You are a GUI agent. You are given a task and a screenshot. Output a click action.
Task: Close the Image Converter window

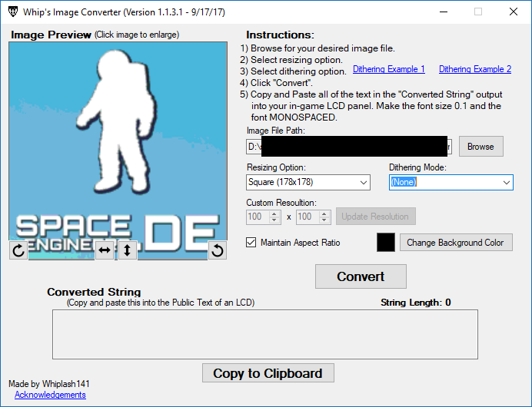pyautogui.click(x=512, y=12)
